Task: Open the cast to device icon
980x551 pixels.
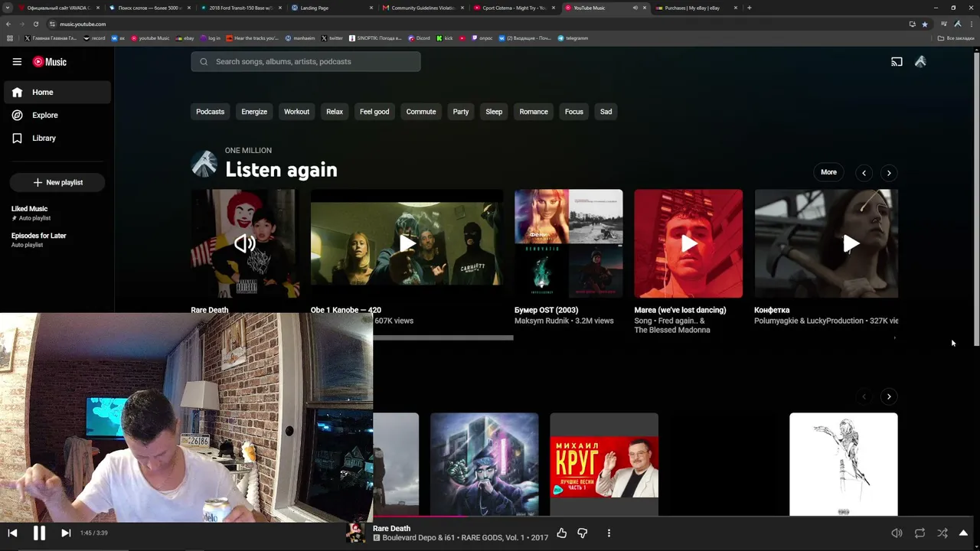Action: (897, 62)
